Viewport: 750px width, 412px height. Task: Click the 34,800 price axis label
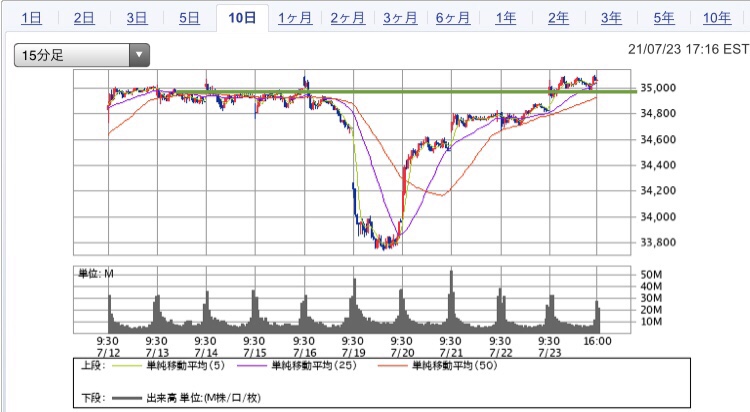pyautogui.click(x=658, y=113)
